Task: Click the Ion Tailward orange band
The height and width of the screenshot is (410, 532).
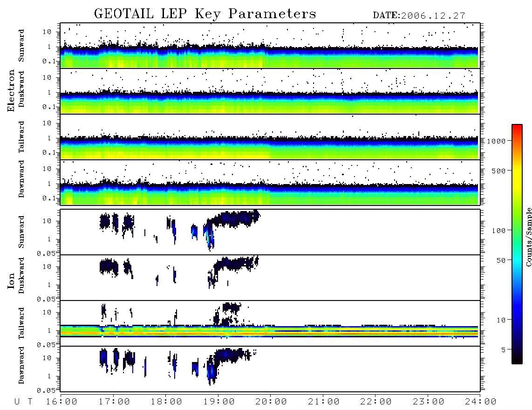Action: (269, 334)
